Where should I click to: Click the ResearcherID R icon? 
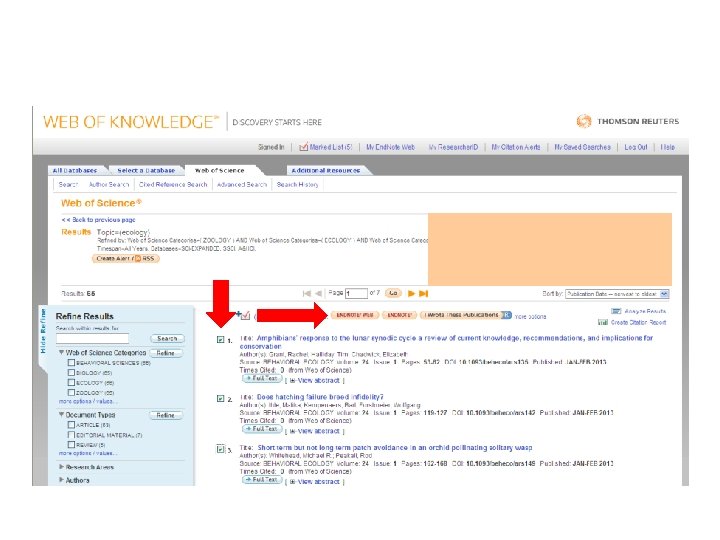click(x=506, y=315)
